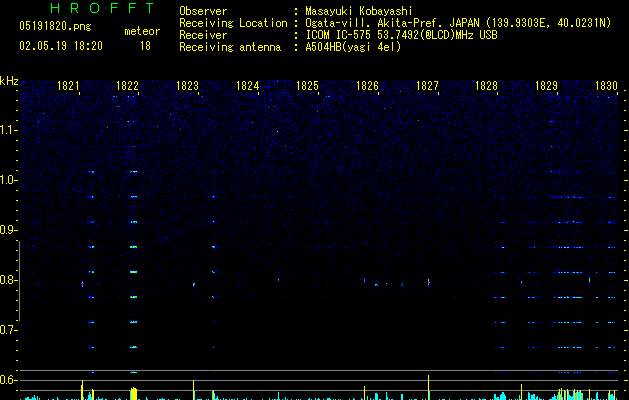Click the Receiving Location label

click(x=233, y=23)
